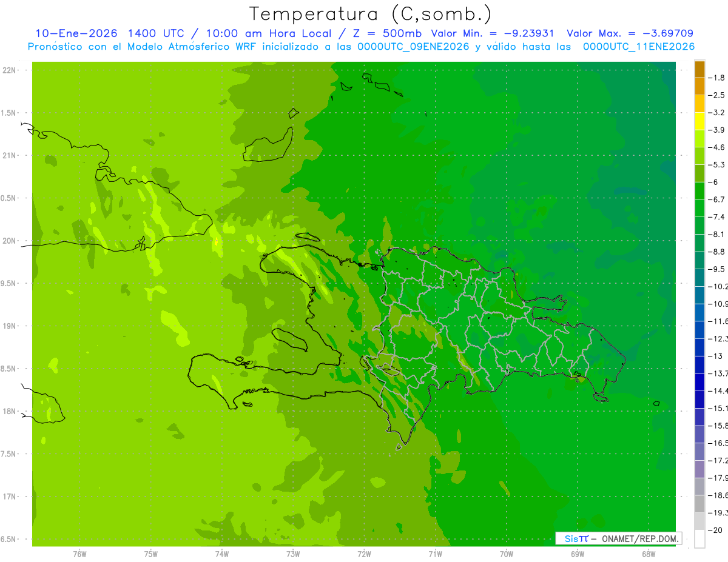
Task: Click the '73W' longitude label
Action: pyautogui.click(x=292, y=554)
